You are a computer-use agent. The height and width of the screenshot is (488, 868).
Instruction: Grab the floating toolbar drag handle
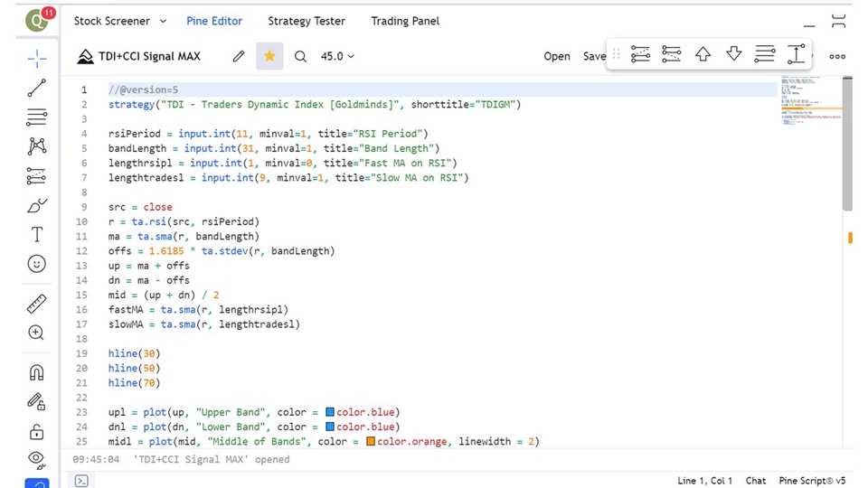tap(617, 54)
